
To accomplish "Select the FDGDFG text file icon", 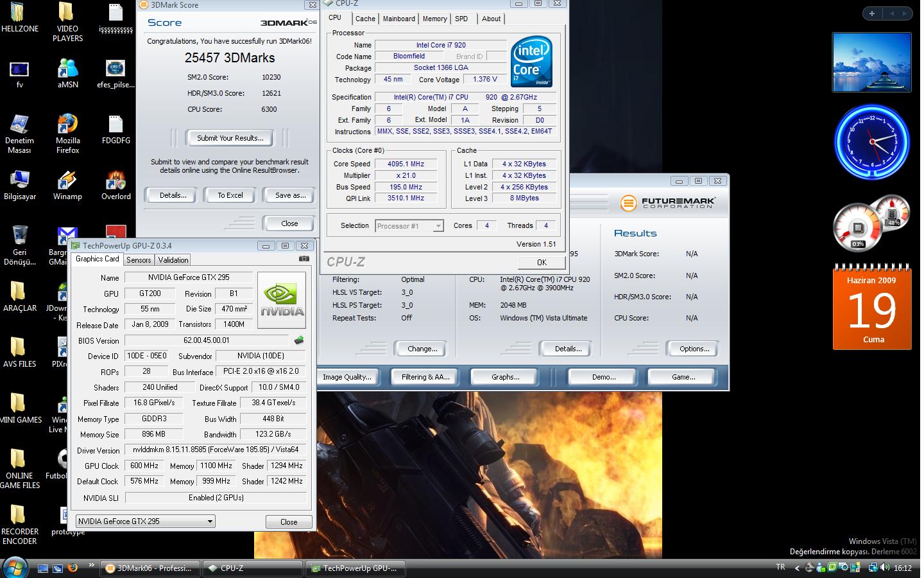I will coord(116,129).
